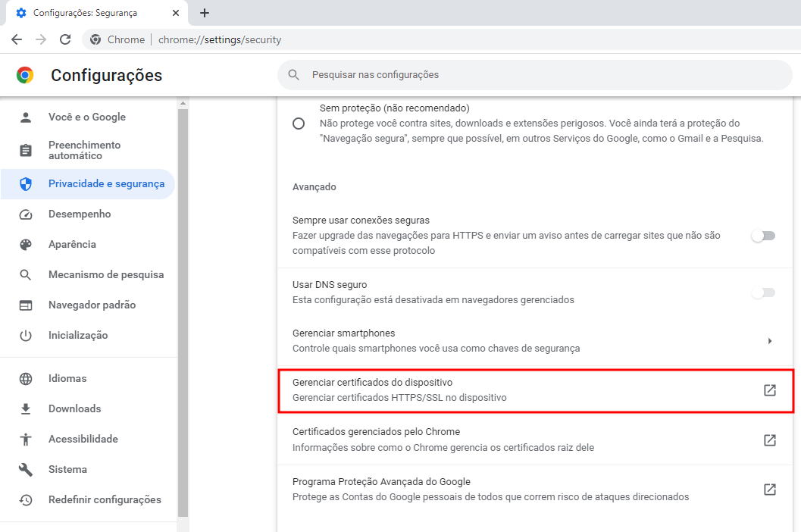The width and height of the screenshot is (801, 532).
Task: Open the external link for Certificados gerenciados pelo Chrome
Action: pyautogui.click(x=770, y=440)
